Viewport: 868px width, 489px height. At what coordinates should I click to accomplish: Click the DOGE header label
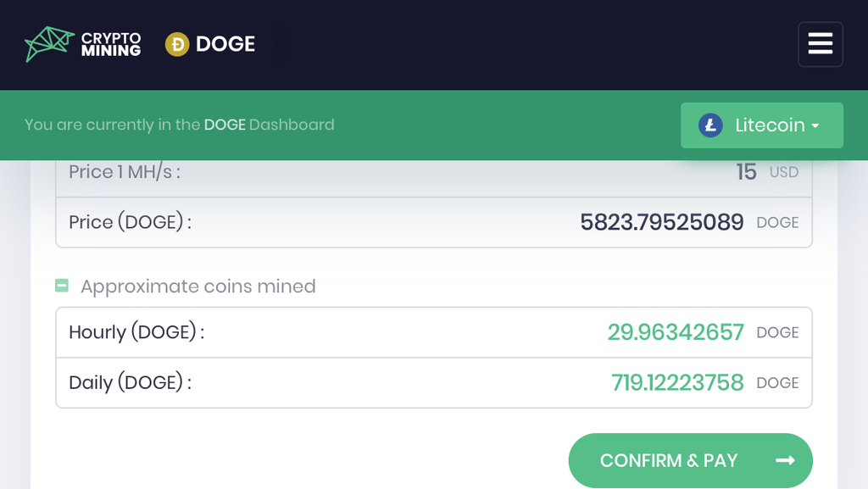coord(225,44)
